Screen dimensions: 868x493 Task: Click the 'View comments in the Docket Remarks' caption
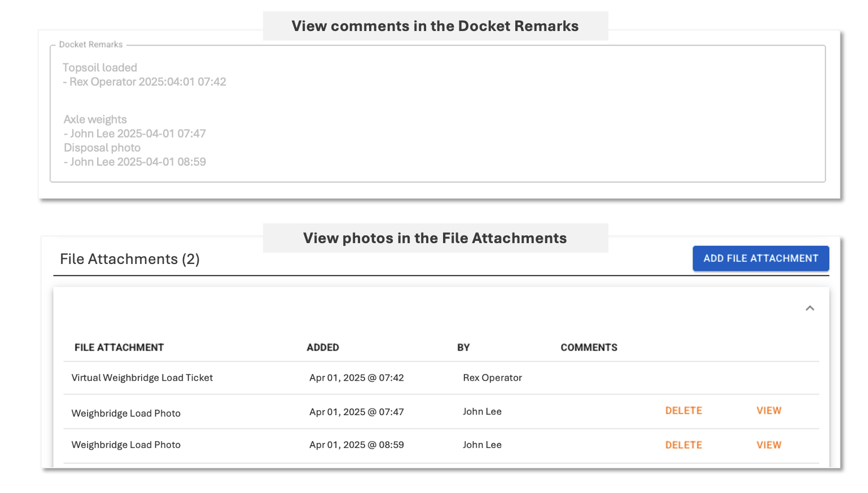(435, 26)
